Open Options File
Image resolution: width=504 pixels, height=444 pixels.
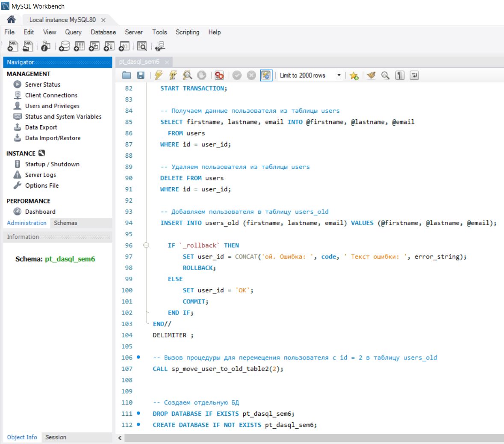(x=42, y=185)
